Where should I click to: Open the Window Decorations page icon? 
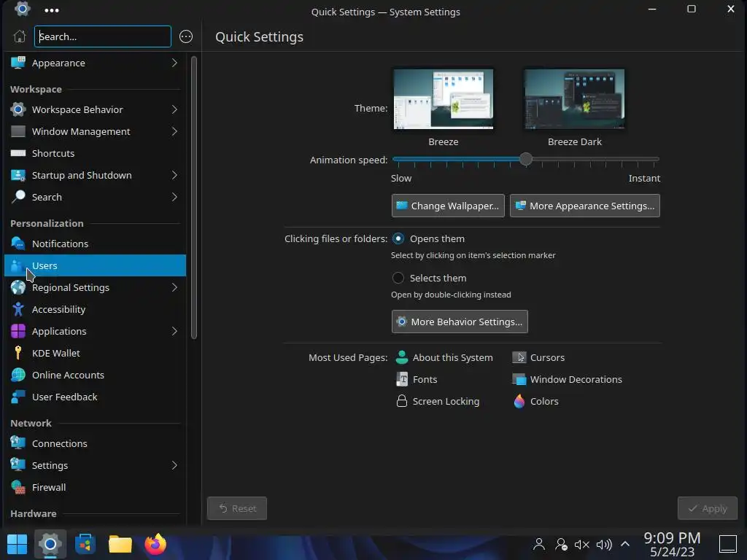(519, 379)
